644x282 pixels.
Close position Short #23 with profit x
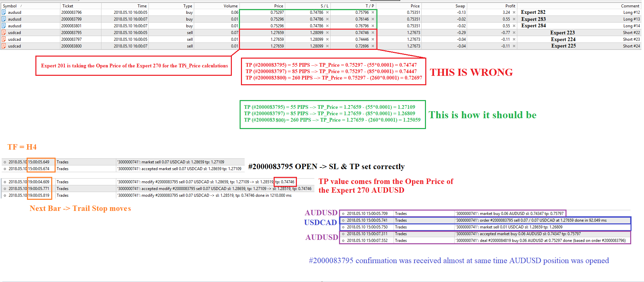coord(514,39)
